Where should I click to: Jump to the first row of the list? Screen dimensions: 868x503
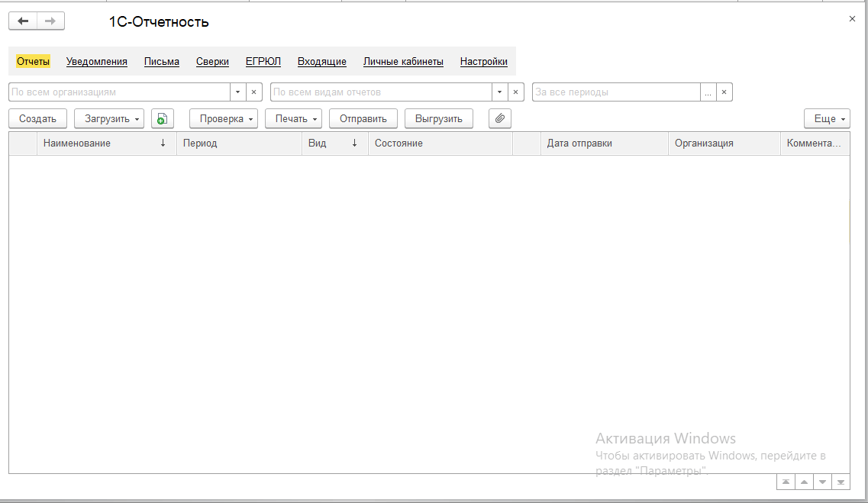(786, 482)
